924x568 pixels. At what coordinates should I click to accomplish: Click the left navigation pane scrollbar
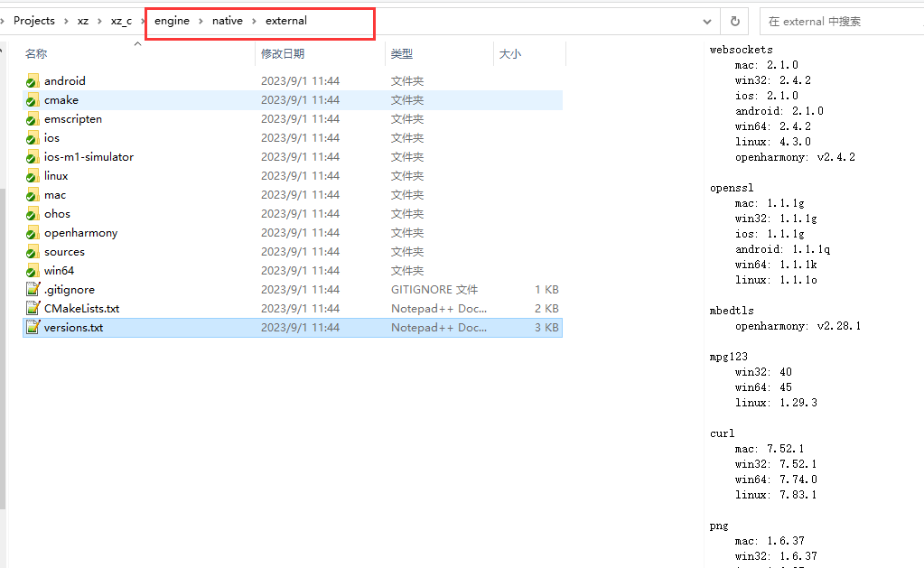(x=3, y=348)
